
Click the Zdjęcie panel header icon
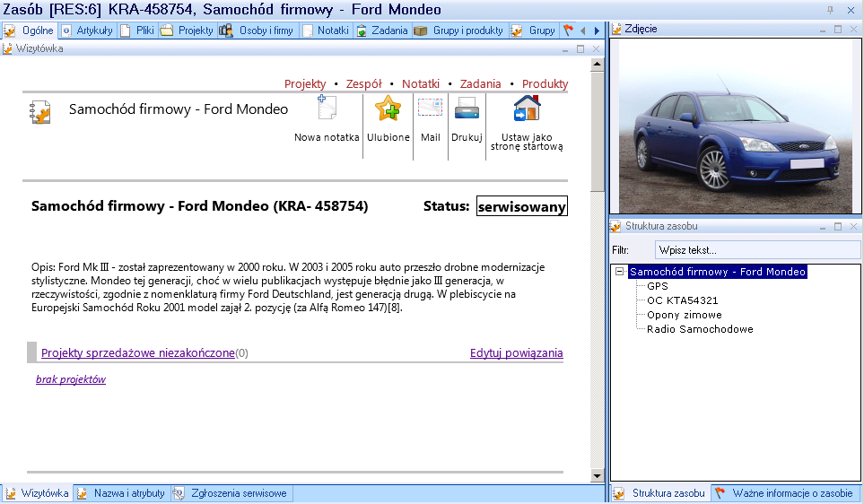(x=616, y=30)
